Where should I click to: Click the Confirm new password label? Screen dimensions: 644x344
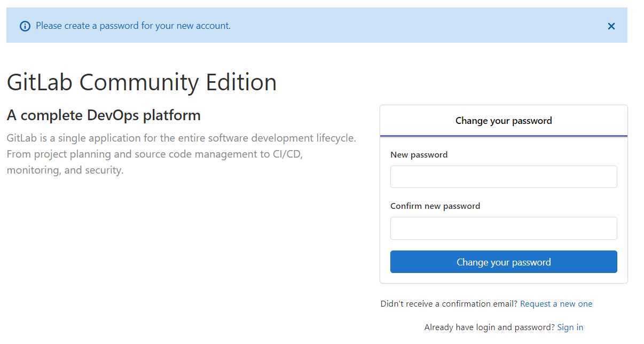[435, 206]
